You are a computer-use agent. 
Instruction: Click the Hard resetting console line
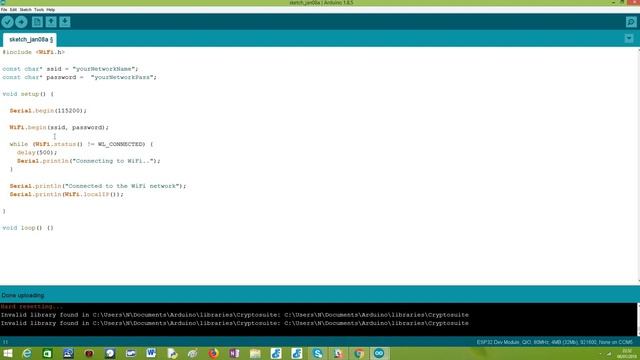click(32, 307)
